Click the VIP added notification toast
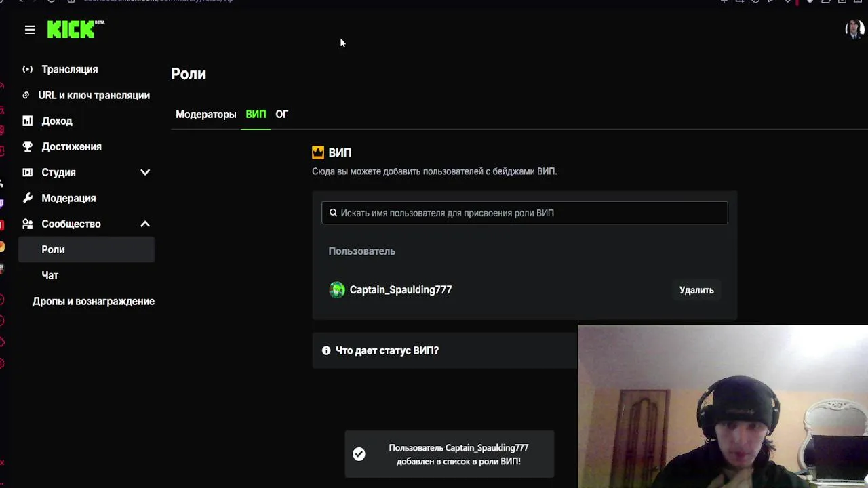The image size is (868, 488). [450, 454]
